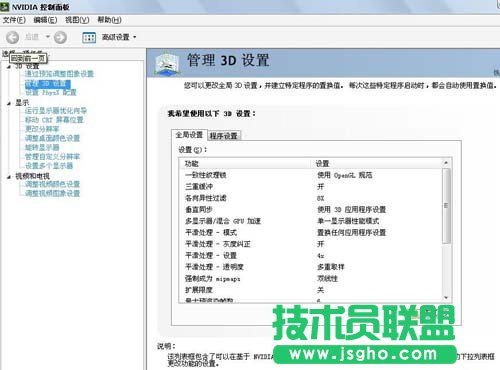The image size is (500, 370).
Task: Switch to 程序设置 tab
Action: 224,136
